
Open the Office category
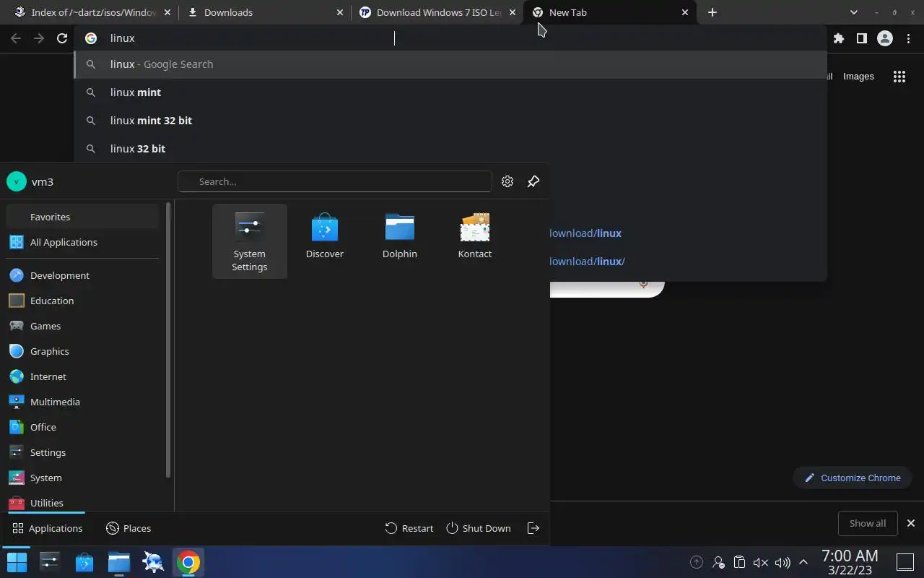tap(82, 427)
